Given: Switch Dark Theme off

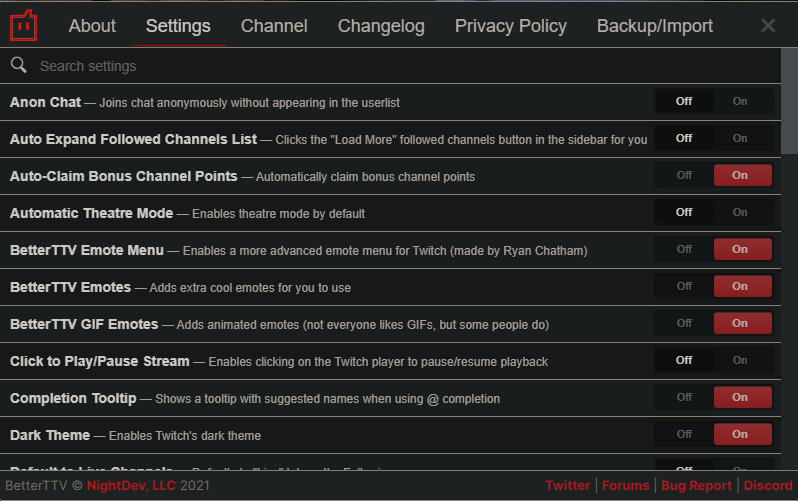Looking at the screenshot, I should [684, 434].
